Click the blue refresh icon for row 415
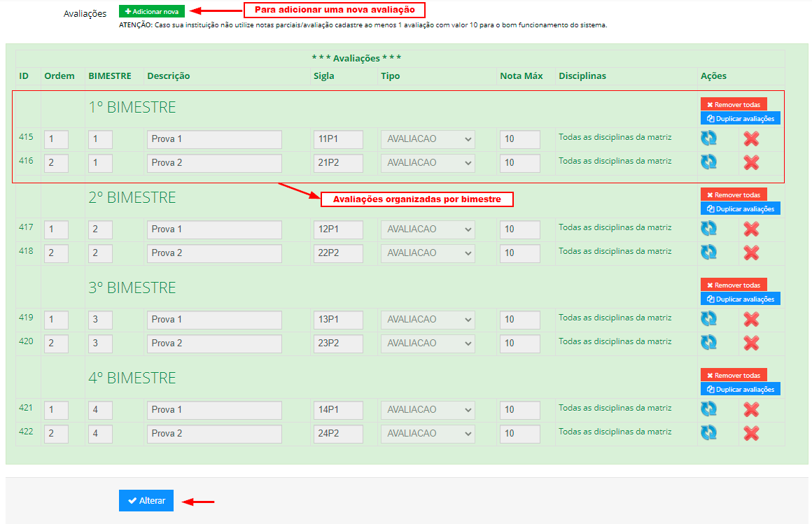 [708, 139]
